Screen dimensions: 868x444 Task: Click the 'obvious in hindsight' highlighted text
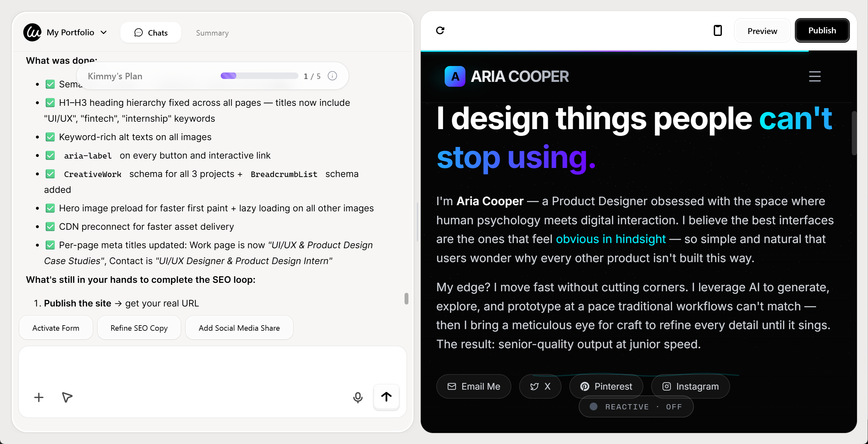611,239
